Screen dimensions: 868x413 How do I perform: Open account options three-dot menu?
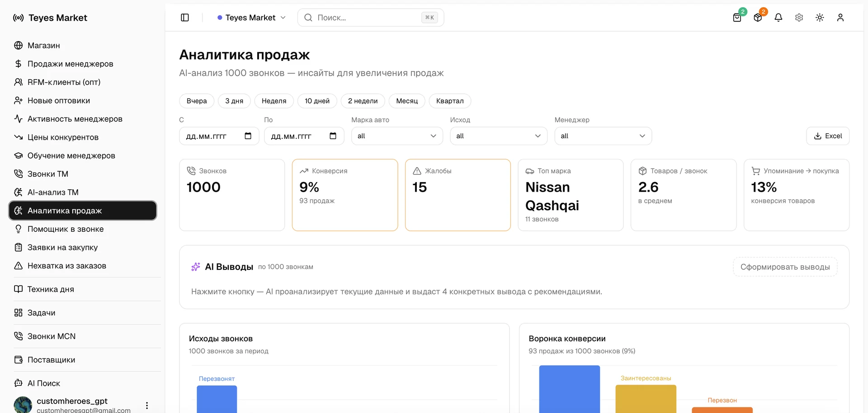tap(147, 405)
